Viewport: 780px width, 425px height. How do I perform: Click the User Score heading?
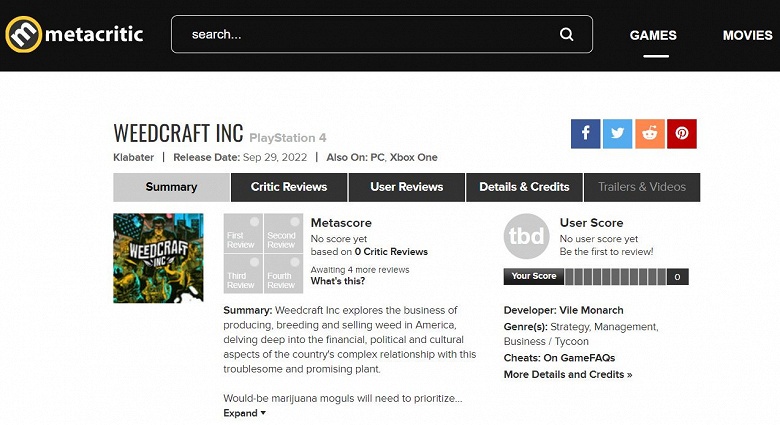click(591, 223)
